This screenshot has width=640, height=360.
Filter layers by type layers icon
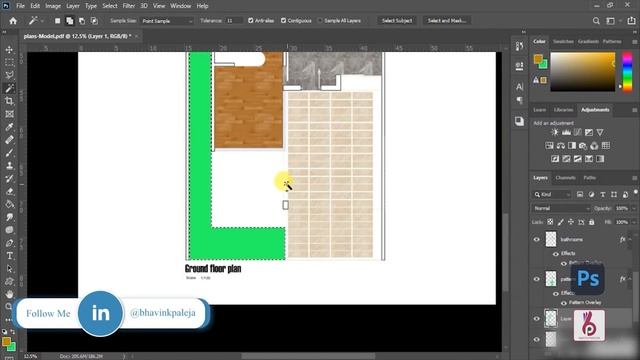pyautogui.click(x=602, y=195)
